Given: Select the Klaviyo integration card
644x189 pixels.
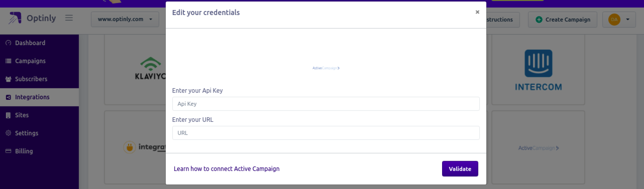Looking at the screenshot, I should tap(135, 70).
